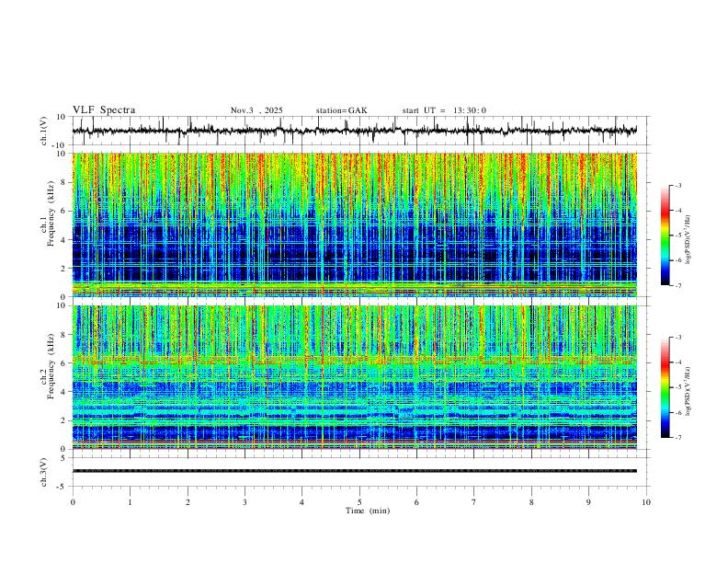Click the time axis tick label "7"

click(x=474, y=502)
